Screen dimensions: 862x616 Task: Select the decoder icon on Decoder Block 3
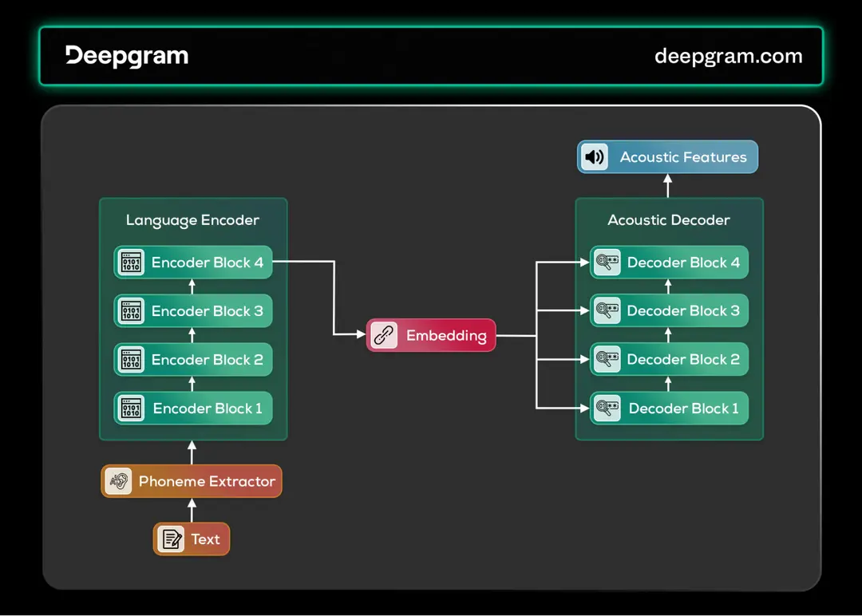[x=607, y=310]
